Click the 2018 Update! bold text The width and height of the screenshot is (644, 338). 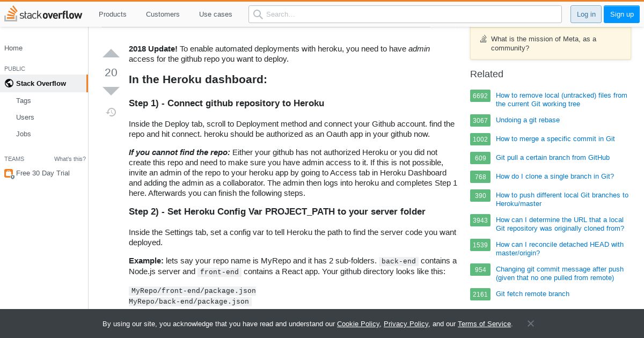[153, 49]
